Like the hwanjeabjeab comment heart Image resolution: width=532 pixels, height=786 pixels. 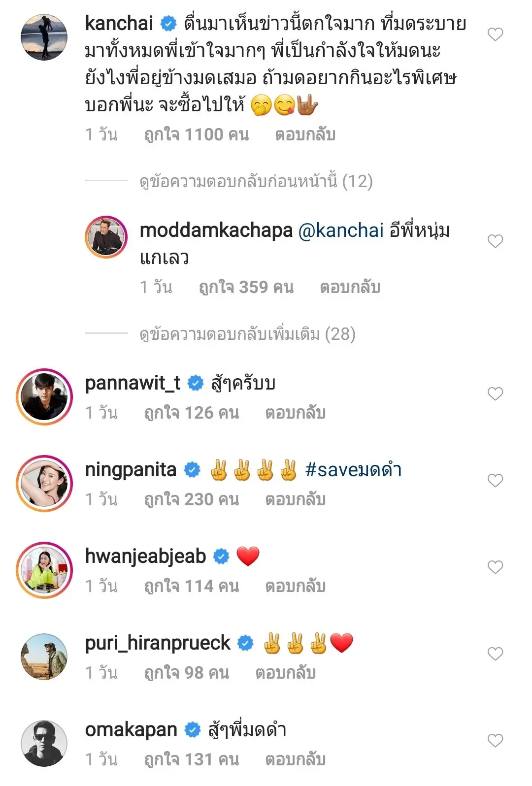tap(495, 567)
